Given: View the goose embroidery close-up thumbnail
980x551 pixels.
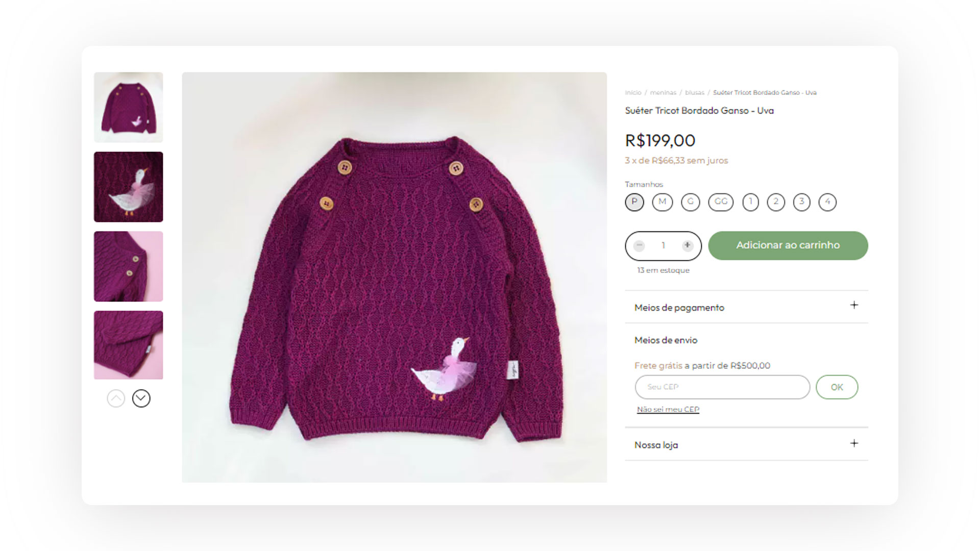Looking at the screenshot, I should [129, 187].
